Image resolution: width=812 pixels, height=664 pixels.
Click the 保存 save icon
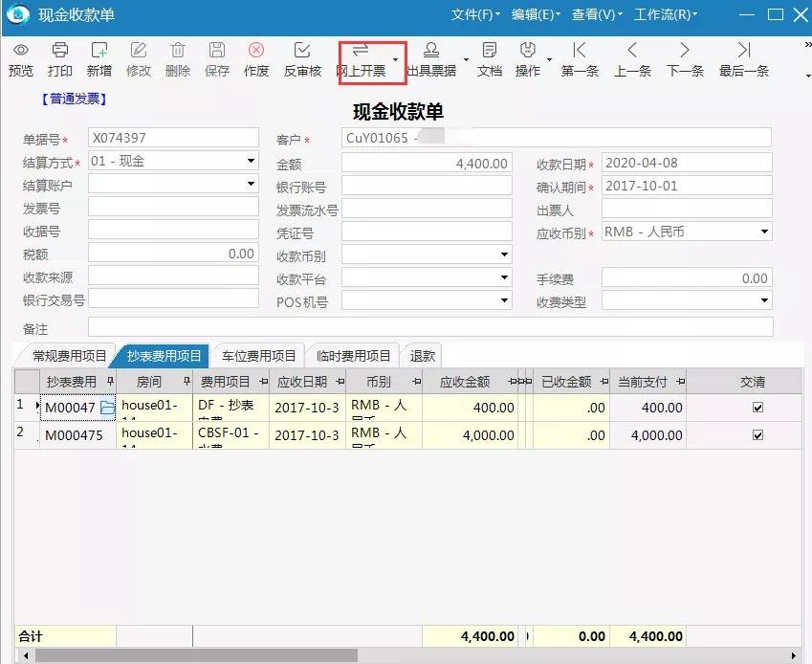217,51
